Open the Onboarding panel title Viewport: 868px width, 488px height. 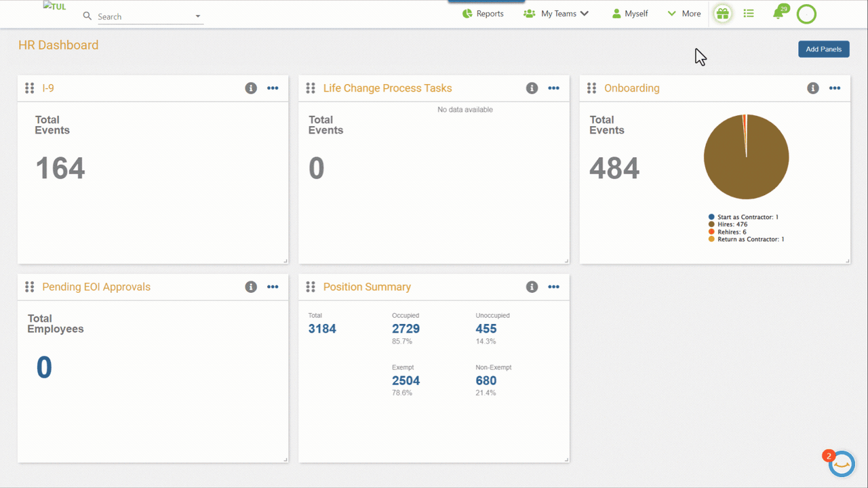point(631,88)
